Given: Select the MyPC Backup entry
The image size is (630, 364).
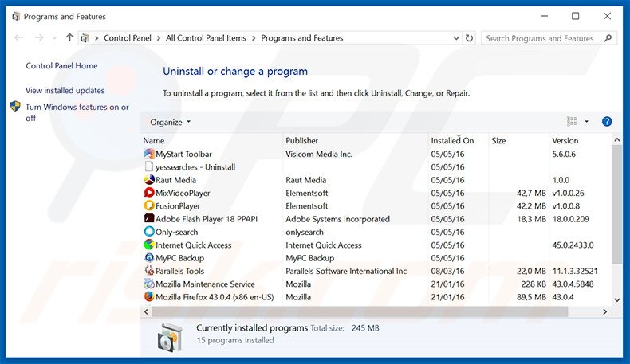Looking at the screenshot, I should click(179, 258).
